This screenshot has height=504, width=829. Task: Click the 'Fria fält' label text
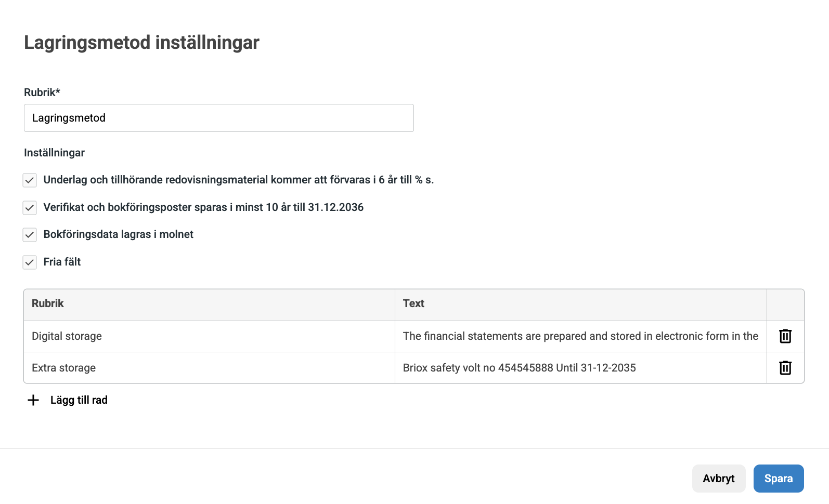click(x=62, y=262)
